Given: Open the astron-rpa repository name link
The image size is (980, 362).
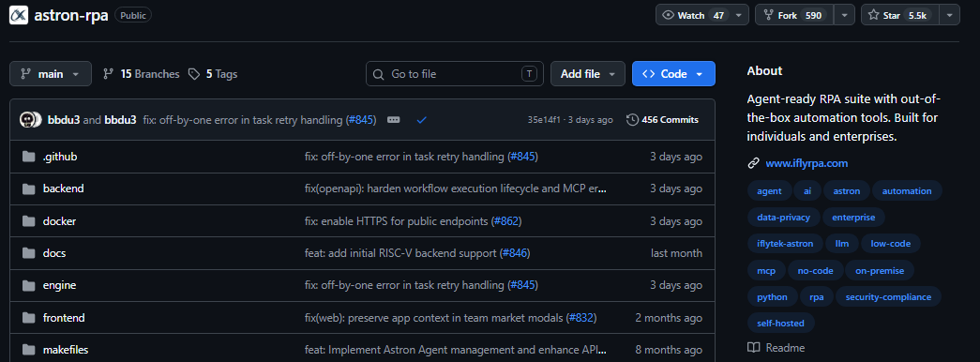Looking at the screenshot, I should (x=72, y=15).
